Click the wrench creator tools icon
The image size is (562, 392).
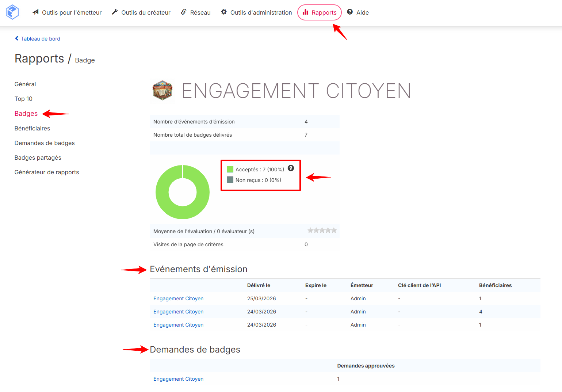pos(115,12)
